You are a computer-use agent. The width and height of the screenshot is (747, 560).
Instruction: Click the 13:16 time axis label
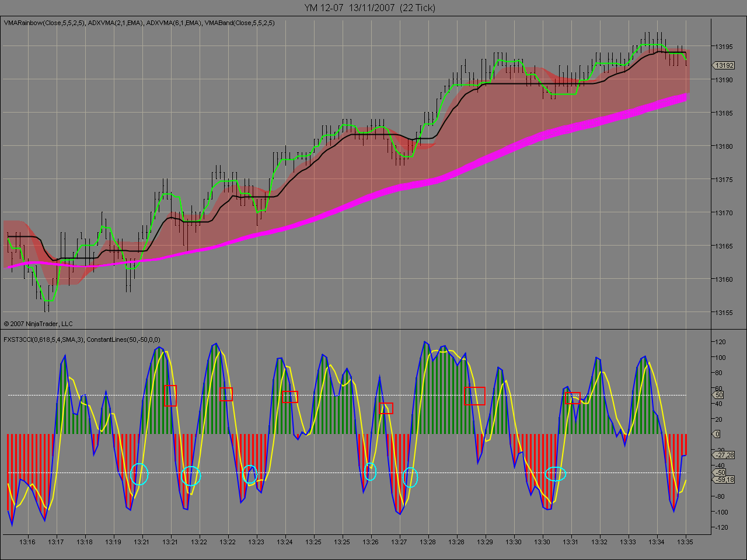27,542
